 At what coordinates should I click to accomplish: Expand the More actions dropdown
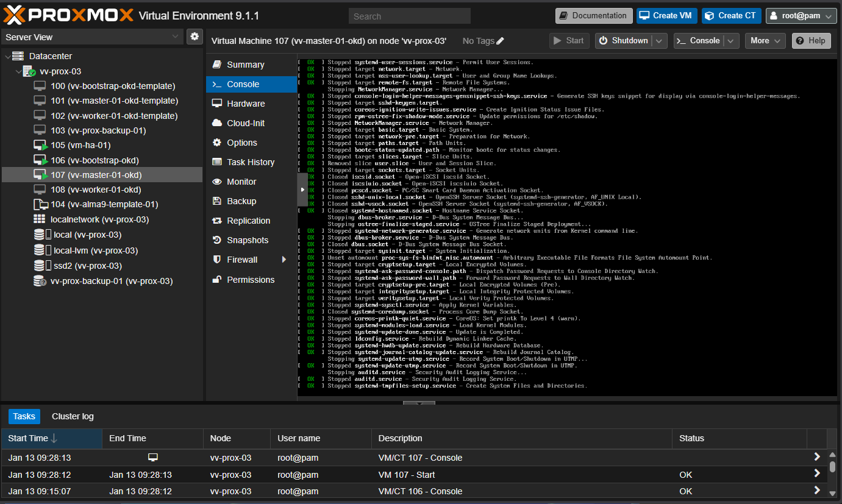coord(765,41)
